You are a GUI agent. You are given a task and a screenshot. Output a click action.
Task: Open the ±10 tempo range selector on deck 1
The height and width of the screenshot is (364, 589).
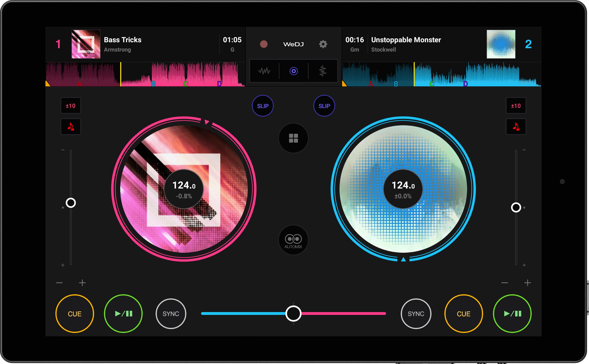coord(71,106)
